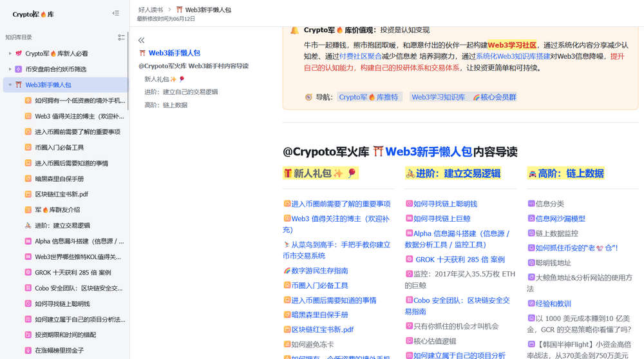The height and width of the screenshot is (359, 644).
Task: Open the Crypto军火库推特 navigation link
Action: click(x=368, y=97)
